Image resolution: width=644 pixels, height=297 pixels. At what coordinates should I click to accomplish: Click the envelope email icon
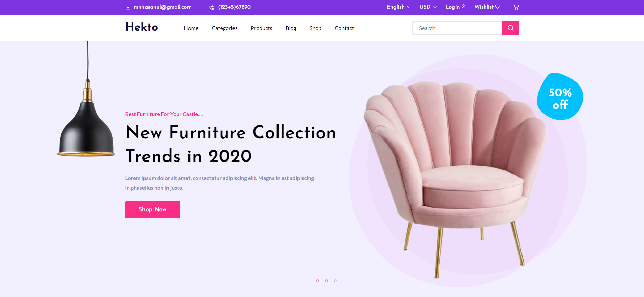pyautogui.click(x=128, y=7)
